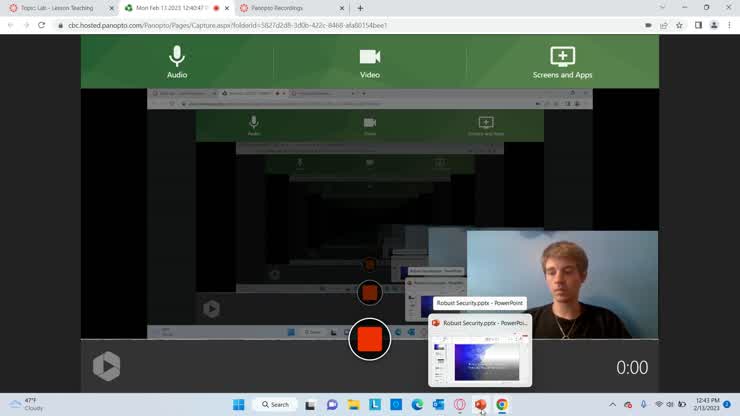Screen dimensions: 740x416
Task: Switch to the Topic: Lab - Lesson Teaching tab
Action: point(62,8)
